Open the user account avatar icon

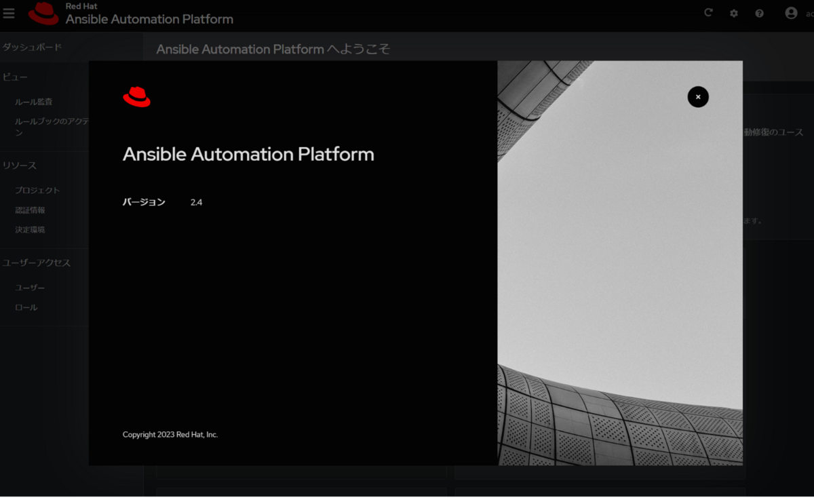point(791,12)
